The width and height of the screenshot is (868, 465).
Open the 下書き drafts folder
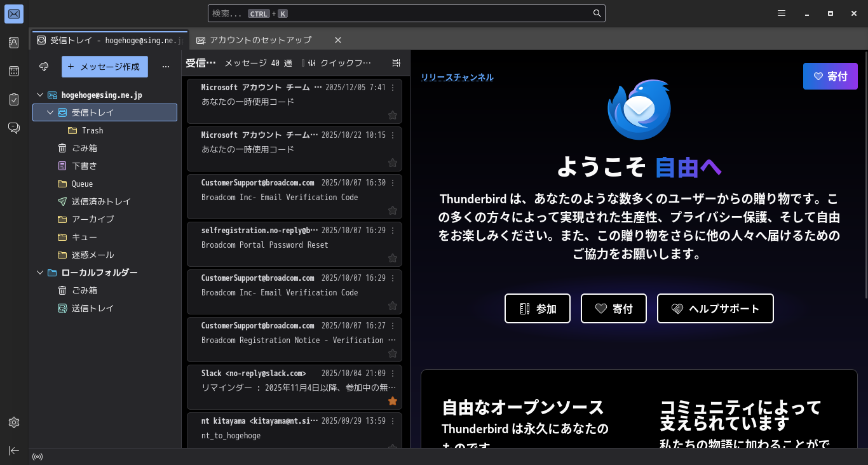coord(105,166)
